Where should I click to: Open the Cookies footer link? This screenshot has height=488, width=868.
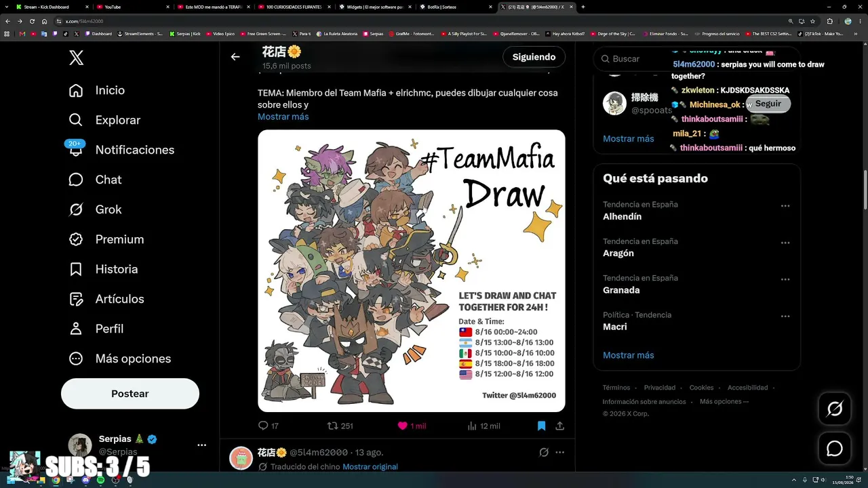pyautogui.click(x=701, y=388)
